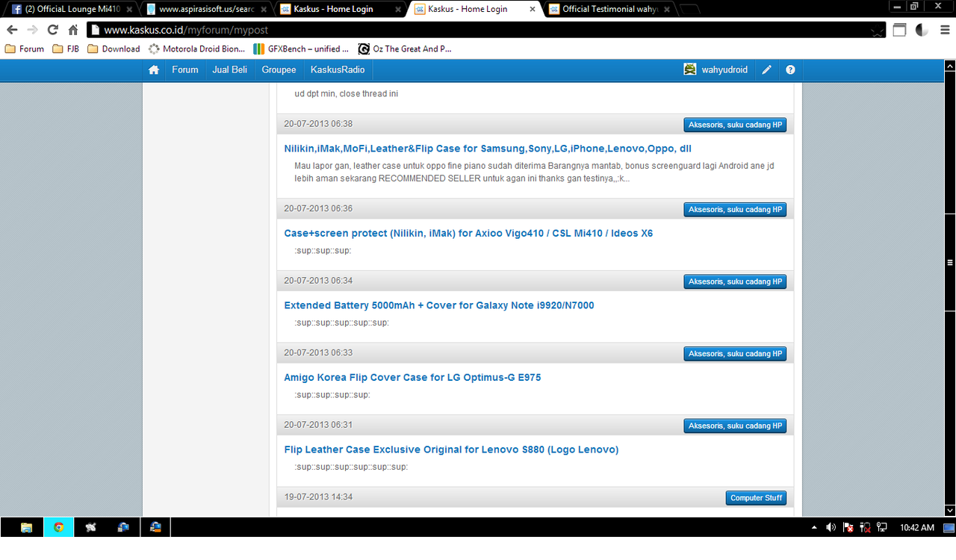Open GFXBench unified bookmark

point(301,49)
